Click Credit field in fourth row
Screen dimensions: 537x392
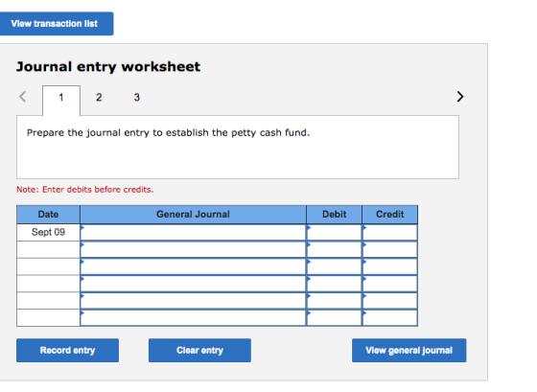click(389, 284)
